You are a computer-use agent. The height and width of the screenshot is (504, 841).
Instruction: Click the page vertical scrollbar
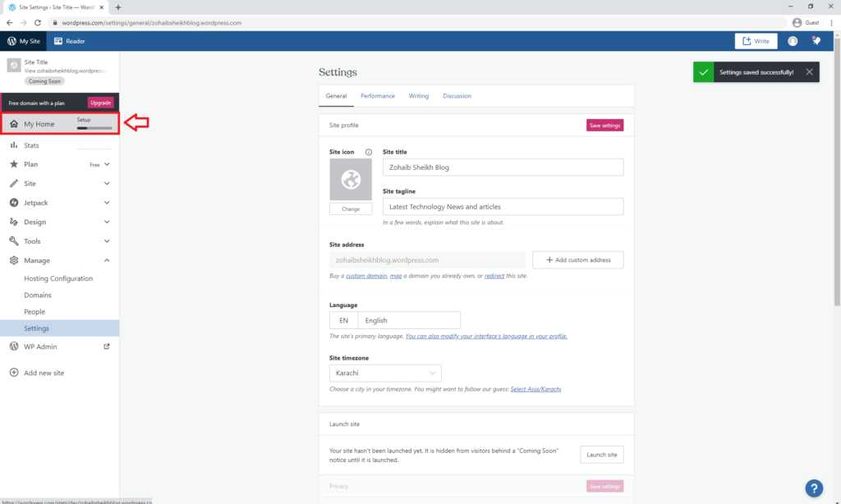[x=837, y=172]
